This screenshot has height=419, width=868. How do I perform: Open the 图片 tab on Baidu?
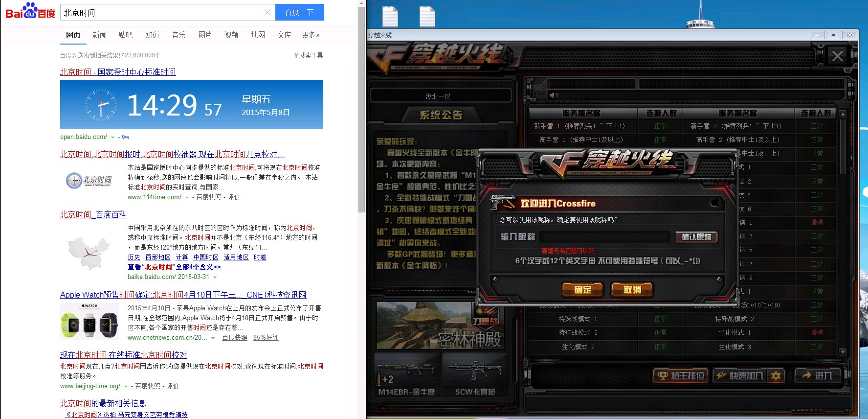(x=205, y=35)
